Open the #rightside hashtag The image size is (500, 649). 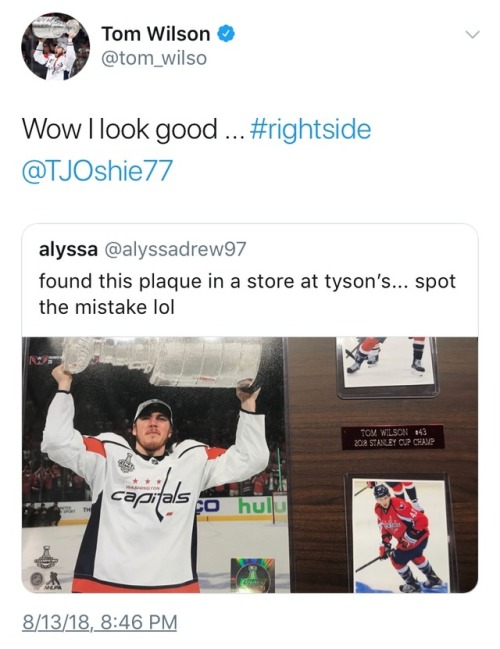pos(310,129)
